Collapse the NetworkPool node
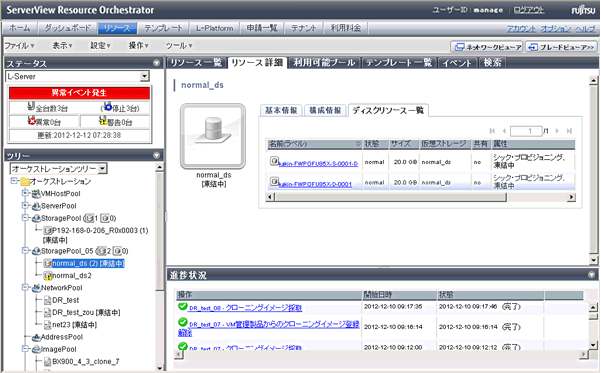Screen dimensions: 601x373 click(25, 287)
